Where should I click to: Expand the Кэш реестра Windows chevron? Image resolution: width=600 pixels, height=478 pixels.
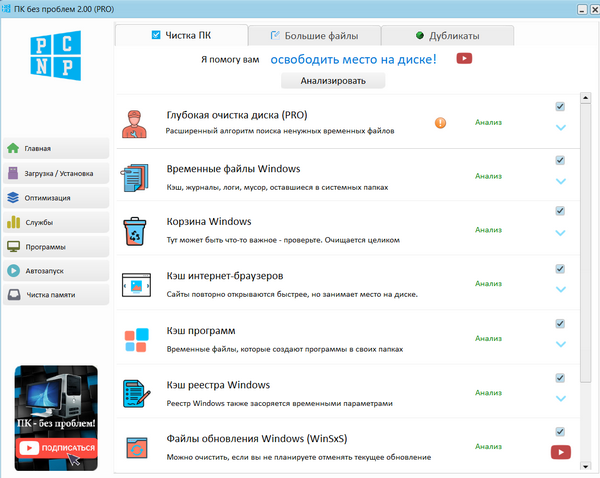(560, 398)
